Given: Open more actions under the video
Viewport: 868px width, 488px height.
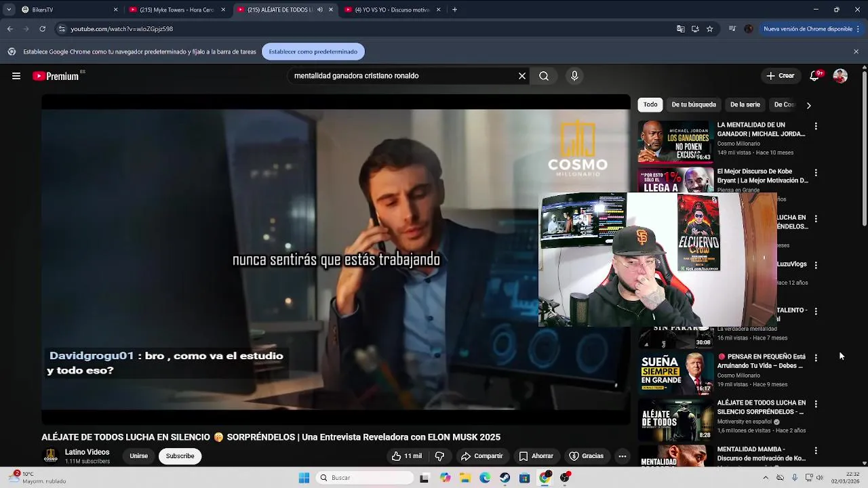Looking at the screenshot, I should [622, 456].
